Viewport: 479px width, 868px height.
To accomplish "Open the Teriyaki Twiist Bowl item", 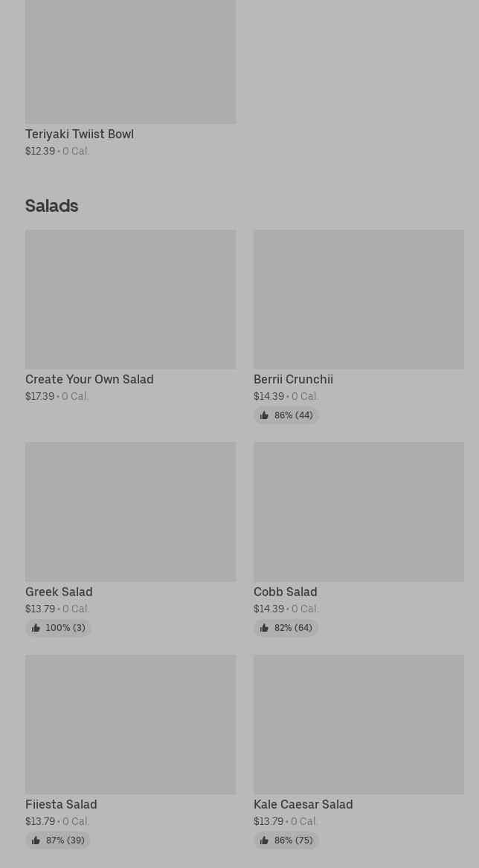I will [80, 135].
